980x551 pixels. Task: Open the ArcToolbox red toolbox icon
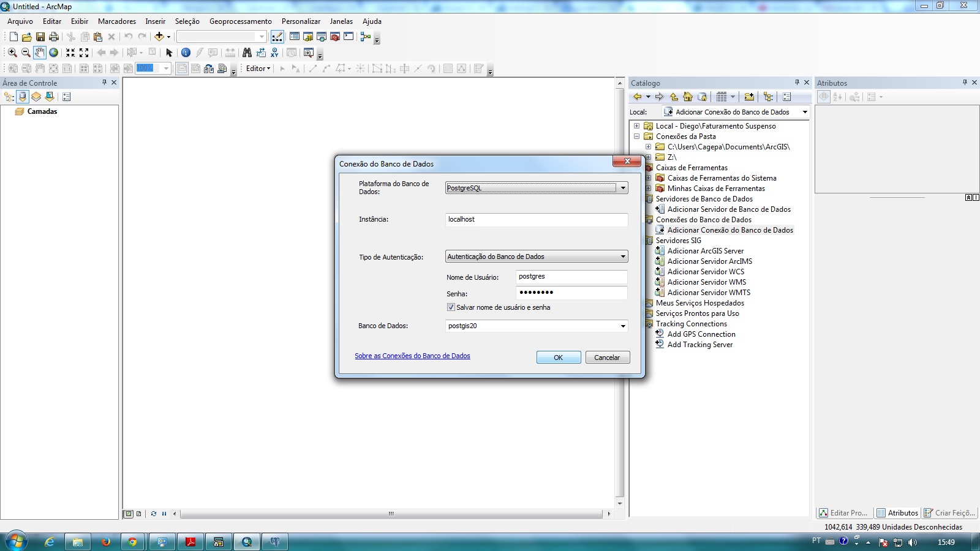(x=335, y=37)
